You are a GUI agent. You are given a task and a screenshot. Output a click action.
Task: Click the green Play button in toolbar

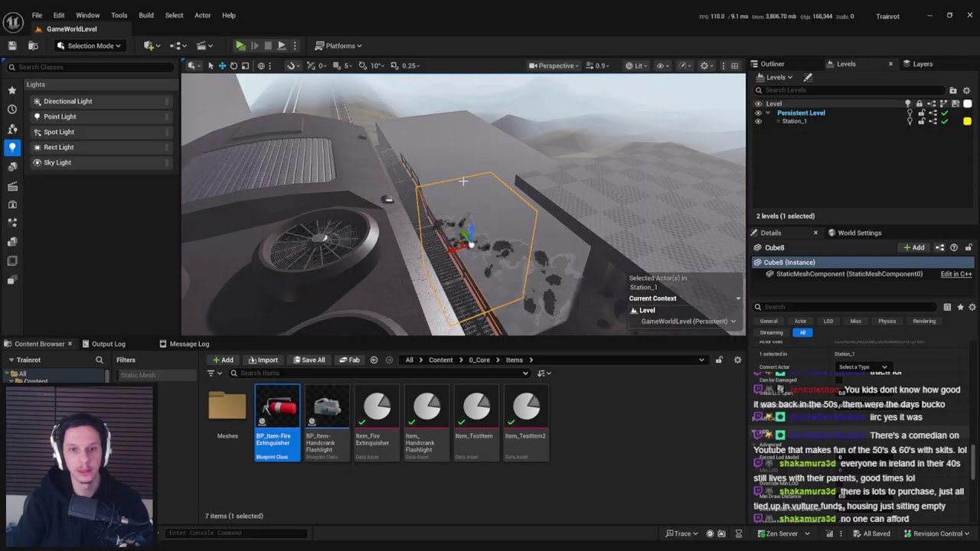click(240, 46)
